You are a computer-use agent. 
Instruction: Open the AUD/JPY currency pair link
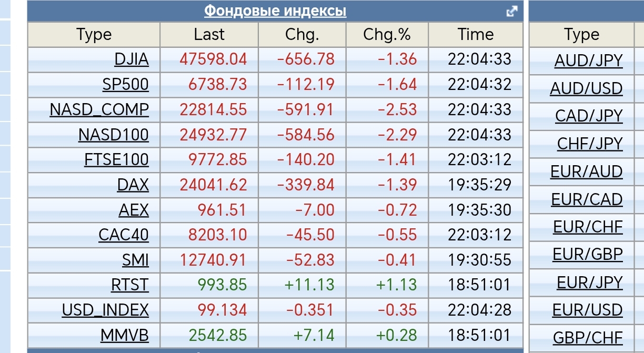[x=588, y=61]
